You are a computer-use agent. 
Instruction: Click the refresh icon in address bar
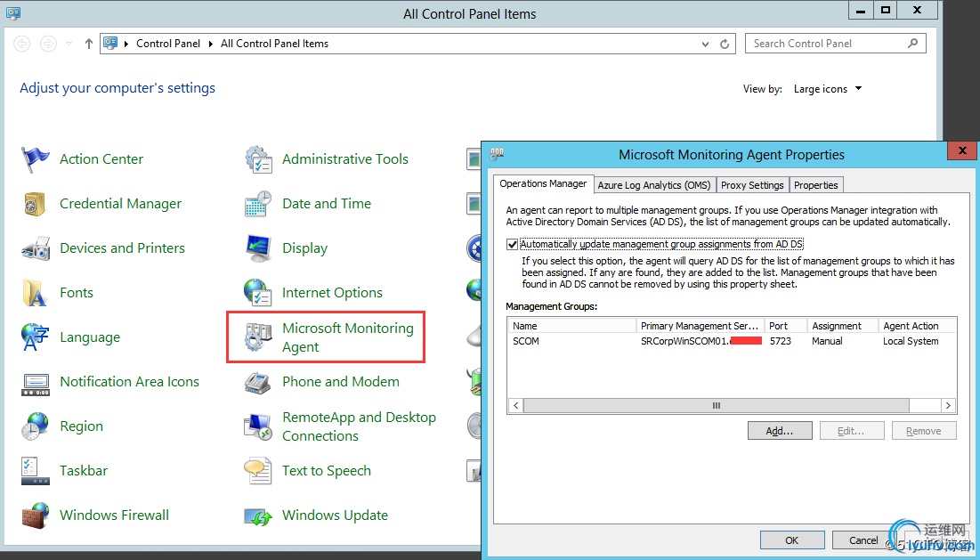[x=725, y=44]
